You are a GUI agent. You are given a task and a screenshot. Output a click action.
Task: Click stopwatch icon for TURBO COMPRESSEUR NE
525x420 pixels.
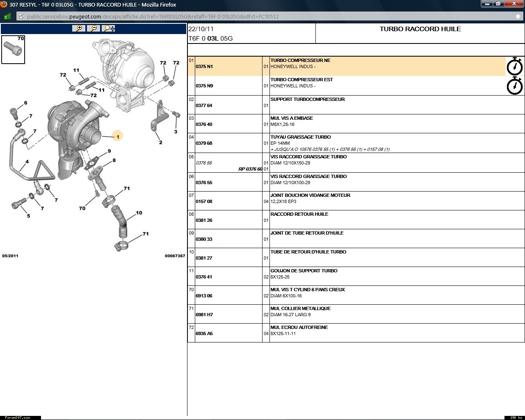click(514, 66)
